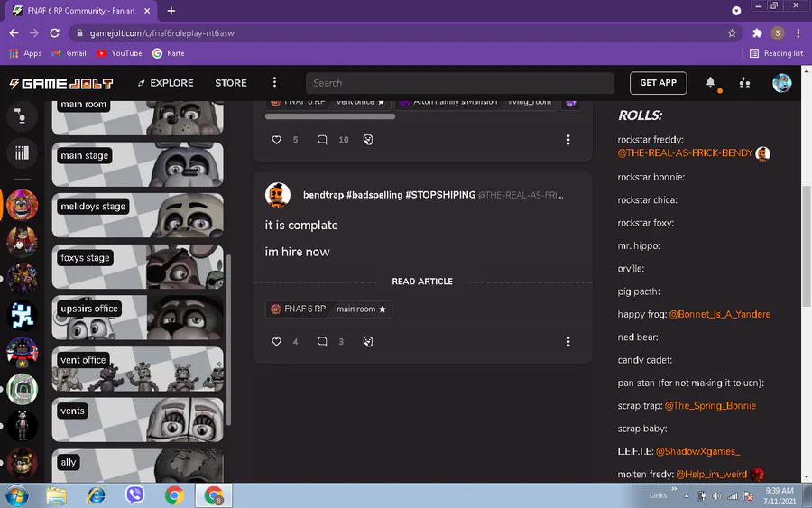This screenshot has width=812, height=508.
Task: Open @Bonnet_Is_A_Yandere profile link
Action: point(719,314)
